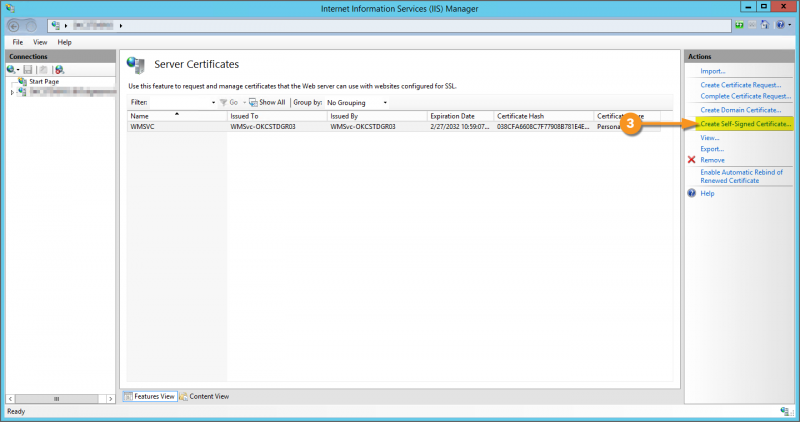Open the Group by No Grouping dropdown
The image size is (800, 422).
[x=357, y=103]
